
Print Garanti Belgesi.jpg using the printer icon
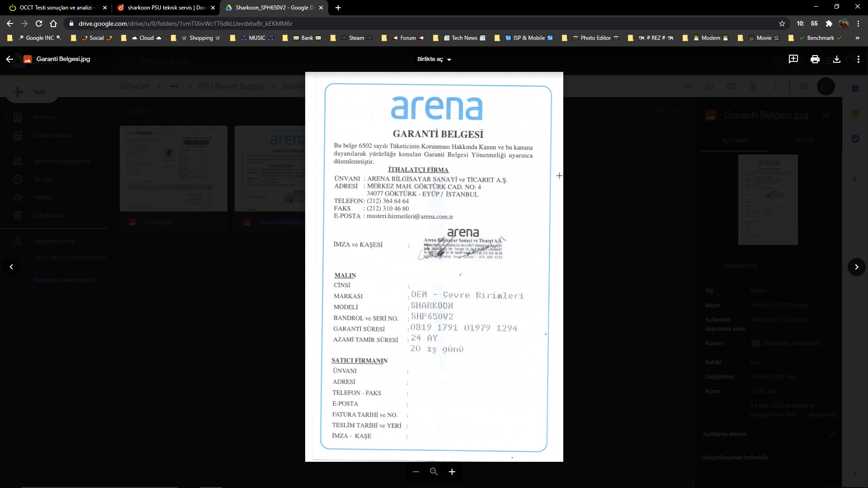815,59
